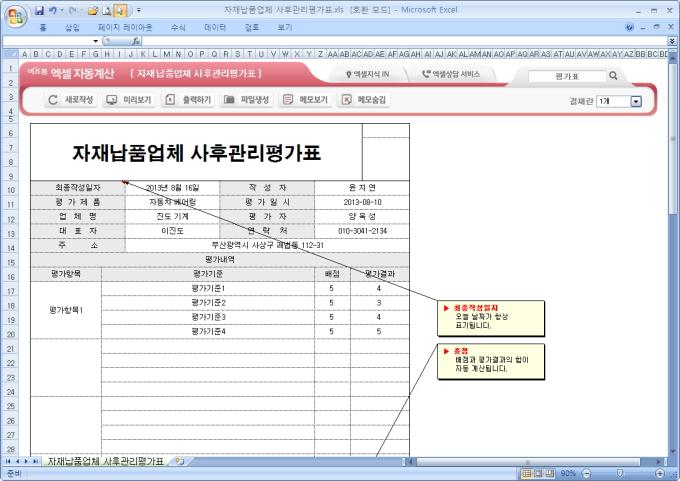The image size is (680, 481).
Task: Click the 메모보기 button
Action: [305, 100]
